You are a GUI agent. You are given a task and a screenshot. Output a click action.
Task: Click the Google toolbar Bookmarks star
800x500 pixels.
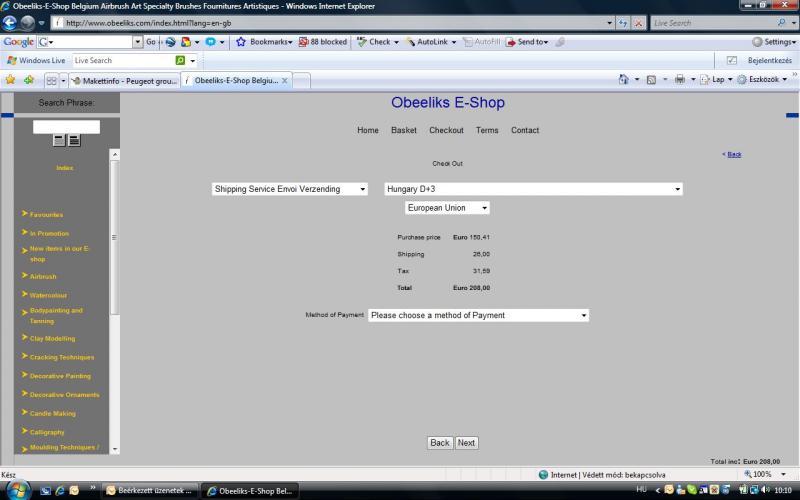pos(241,42)
